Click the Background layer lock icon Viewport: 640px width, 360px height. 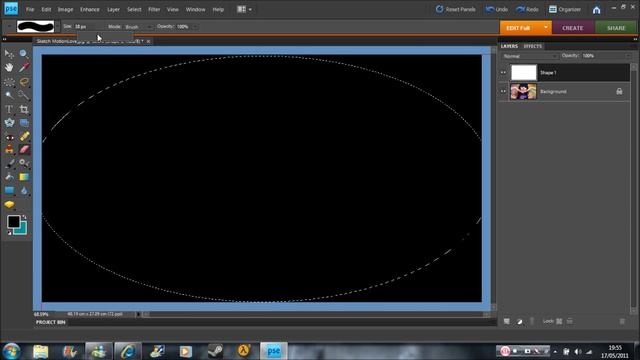(619, 91)
